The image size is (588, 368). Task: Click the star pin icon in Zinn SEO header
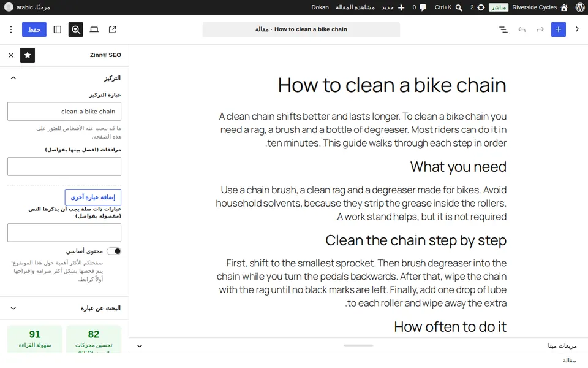tap(28, 55)
